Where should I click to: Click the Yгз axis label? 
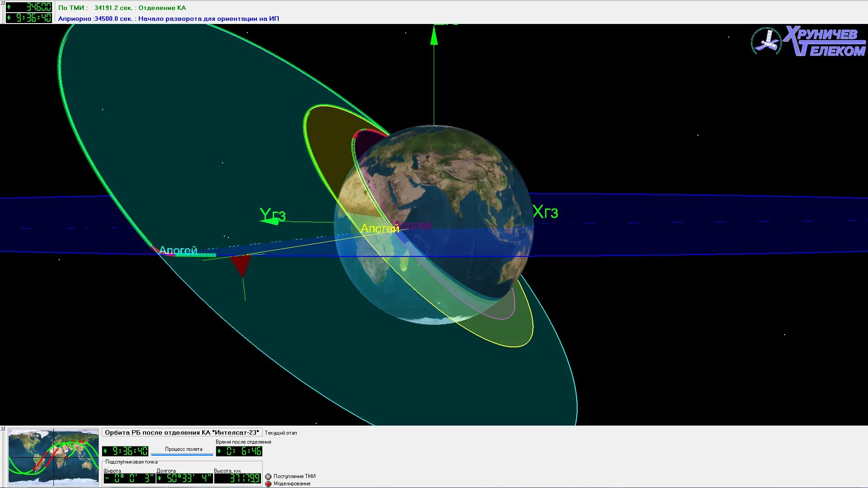[273, 214]
